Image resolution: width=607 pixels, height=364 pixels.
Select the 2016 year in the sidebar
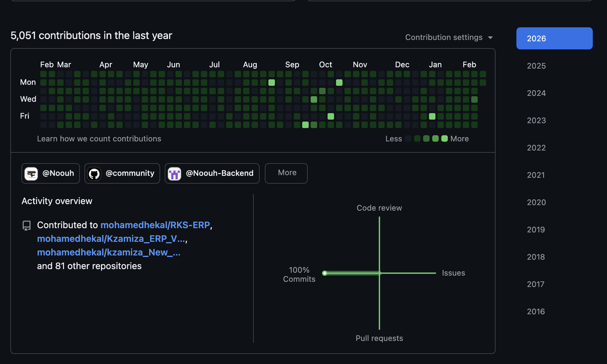pyautogui.click(x=536, y=311)
